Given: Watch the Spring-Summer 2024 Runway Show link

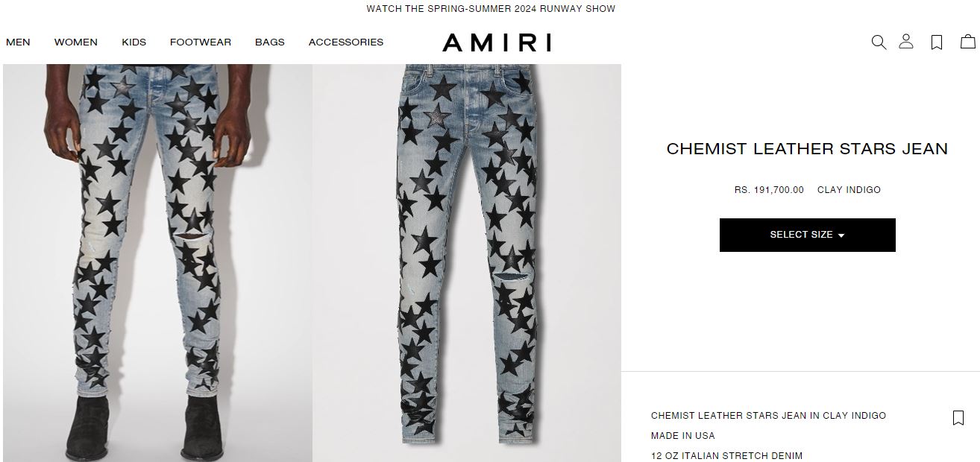Looking at the screenshot, I should 491,9.
